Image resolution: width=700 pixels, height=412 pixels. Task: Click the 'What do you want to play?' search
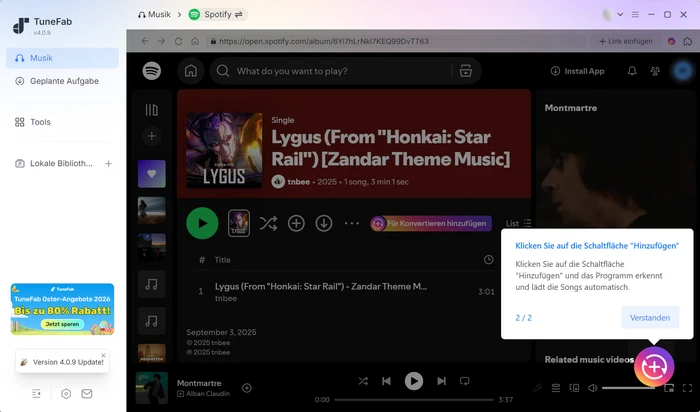pyautogui.click(x=330, y=71)
